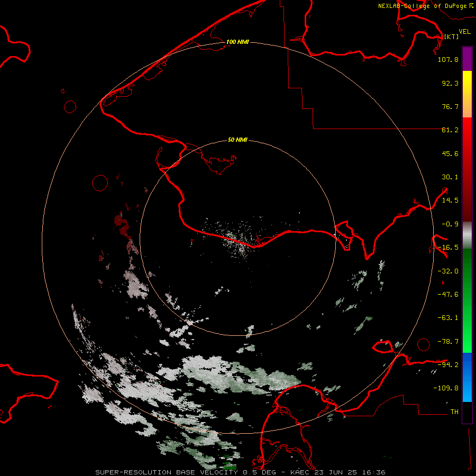This screenshot has height=476, width=476.
Task: Click the -78.7 legend value
Action: (x=448, y=342)
